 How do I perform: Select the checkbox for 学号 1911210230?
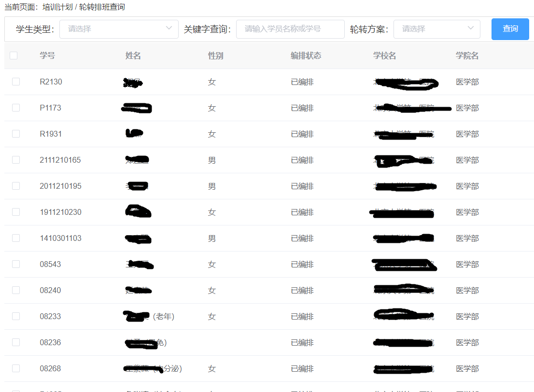click(x=16, y=212)
